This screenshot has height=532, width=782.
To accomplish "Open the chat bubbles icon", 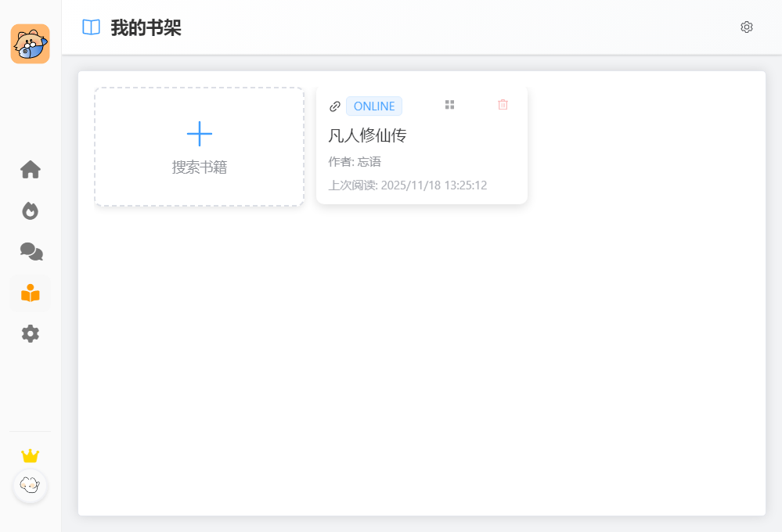I will coord(31,252).
